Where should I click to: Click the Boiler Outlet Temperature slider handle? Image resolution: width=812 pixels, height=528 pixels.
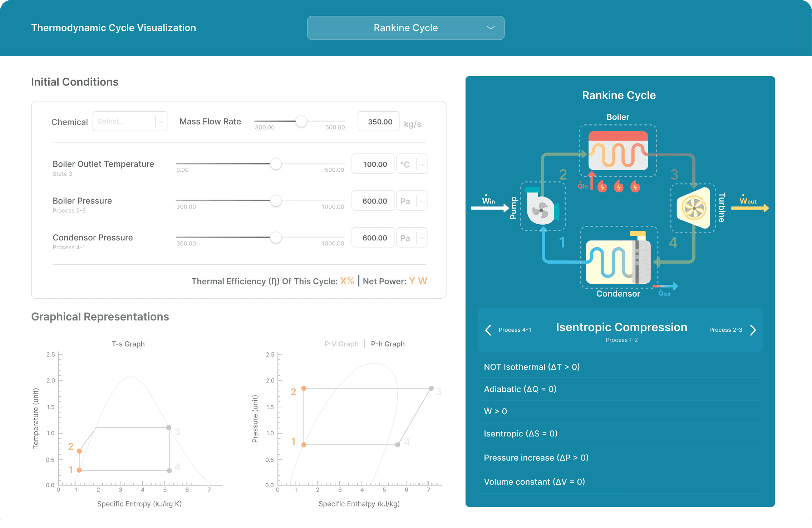[x=276, y=164]
